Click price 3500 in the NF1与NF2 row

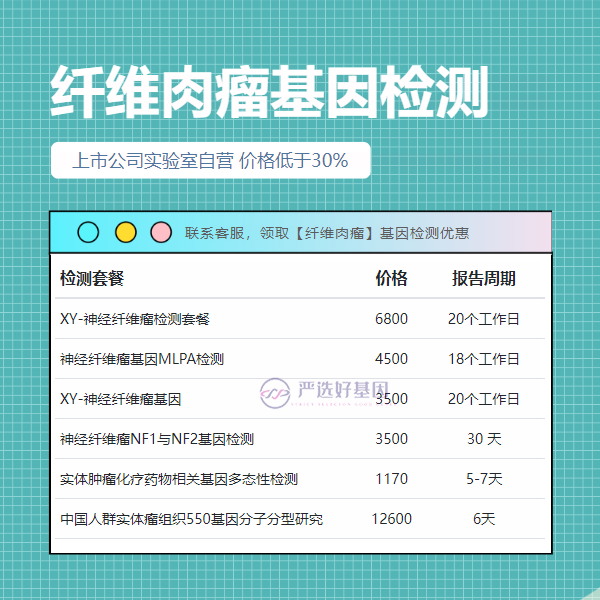click(x=391, y=439)
